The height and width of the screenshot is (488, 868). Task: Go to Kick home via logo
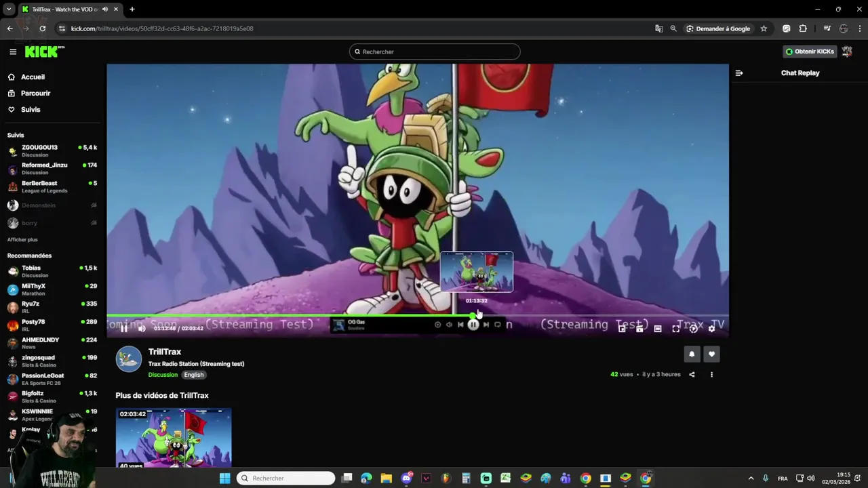pyautogui.click(x=44, y=52)
